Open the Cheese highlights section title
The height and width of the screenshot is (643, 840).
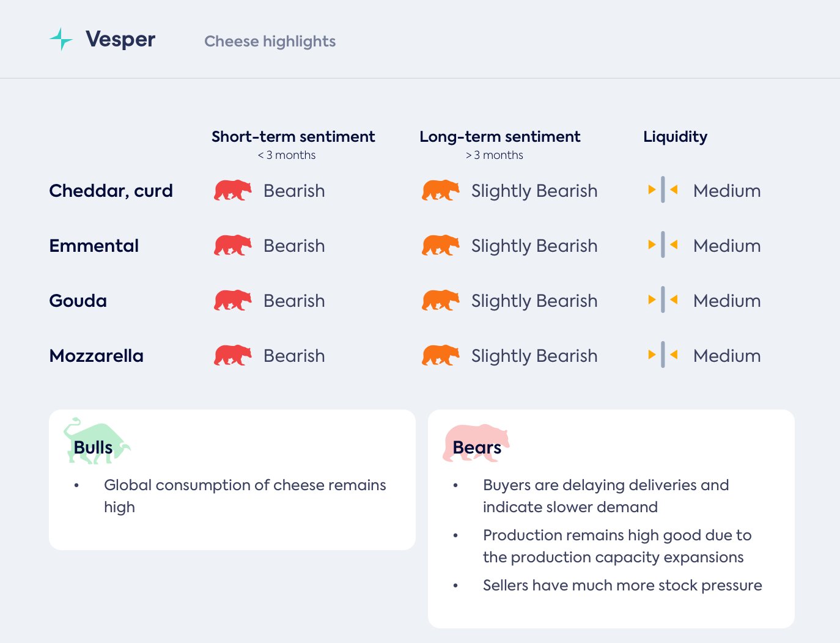click(270, 42)
